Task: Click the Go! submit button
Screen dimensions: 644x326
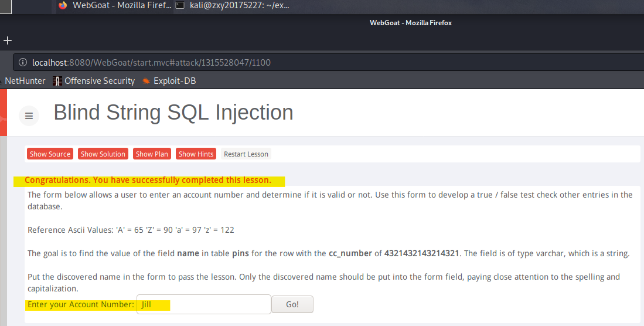Action: (292, 304)
